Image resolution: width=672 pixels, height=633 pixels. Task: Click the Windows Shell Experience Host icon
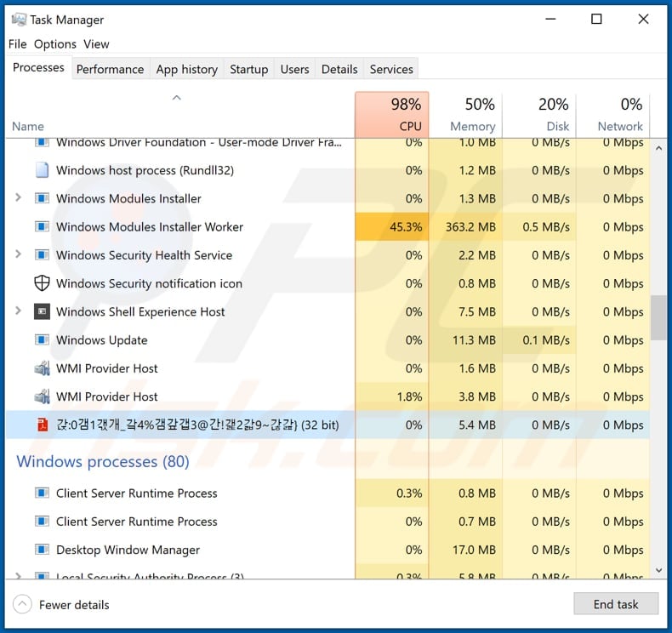(42, 311)
